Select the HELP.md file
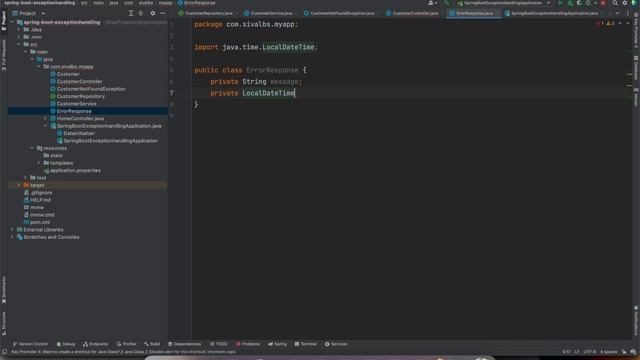The height and width of the screenshot is (360, 640). point(40,200)
